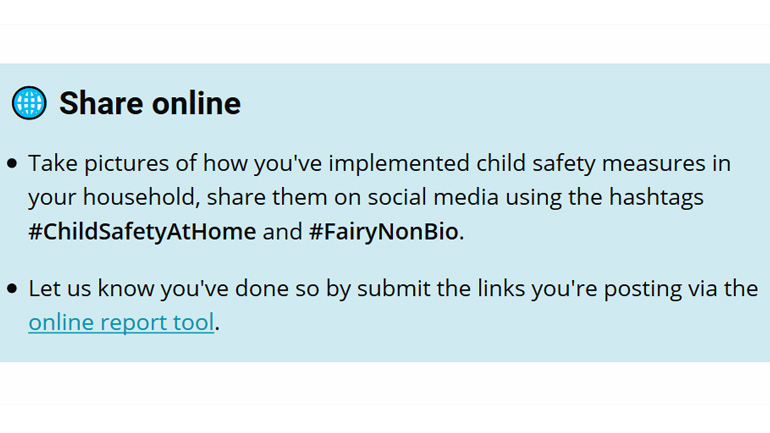
Task: Click the "Share online" heading
Action: click(150, 103)
